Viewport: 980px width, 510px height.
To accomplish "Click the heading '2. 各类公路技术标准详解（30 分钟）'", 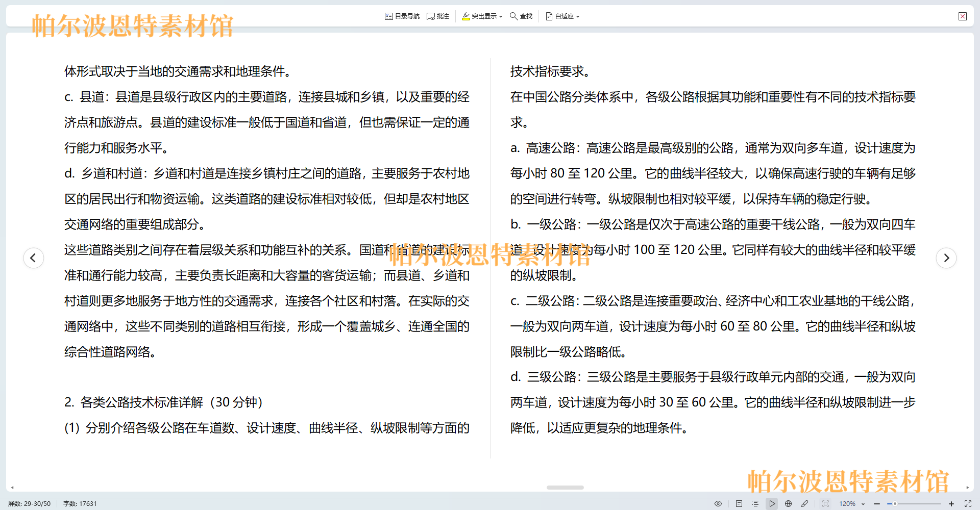I will pyautogui.click(x=164, y=402).
